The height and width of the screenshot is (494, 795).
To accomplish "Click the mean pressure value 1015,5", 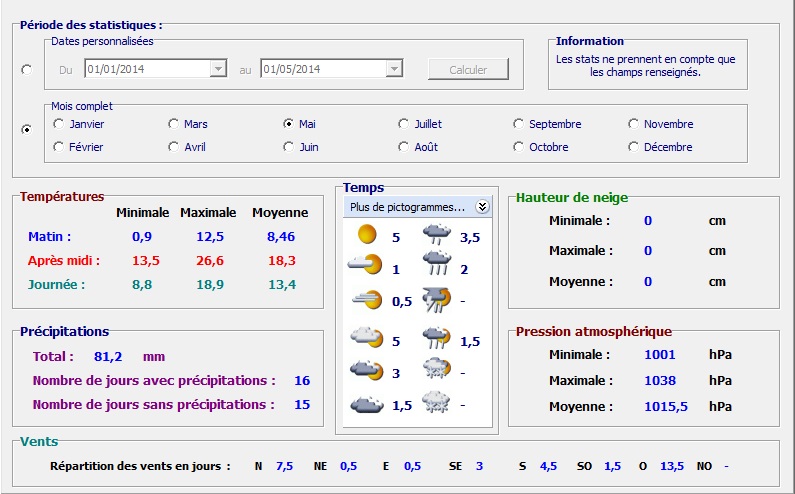I will [666, 406].
